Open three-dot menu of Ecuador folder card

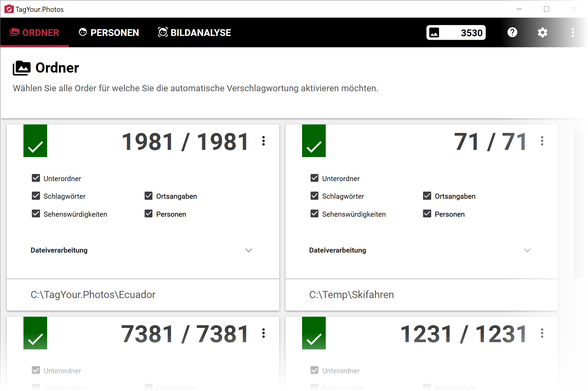264,141
